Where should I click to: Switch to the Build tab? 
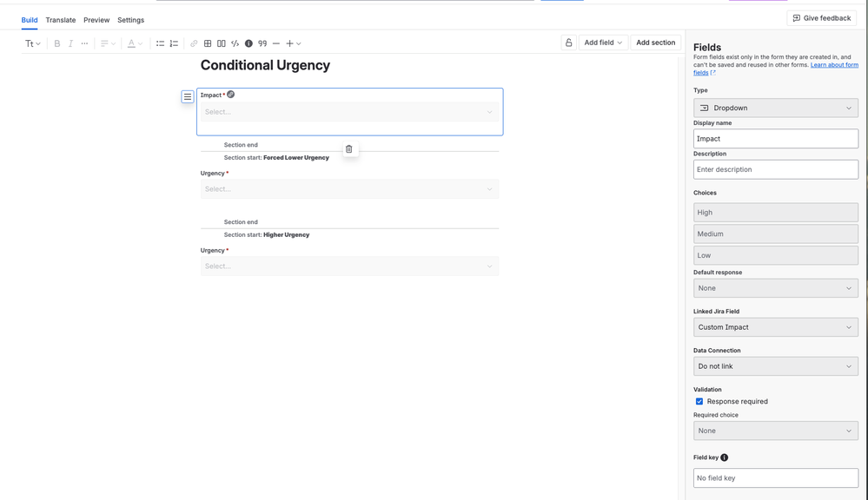click(30, 20)
